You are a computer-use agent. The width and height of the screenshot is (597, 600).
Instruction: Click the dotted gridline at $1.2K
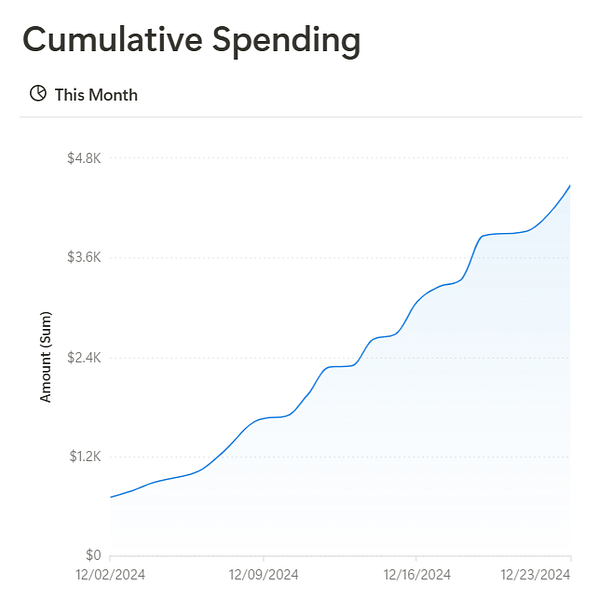[340, 457]
